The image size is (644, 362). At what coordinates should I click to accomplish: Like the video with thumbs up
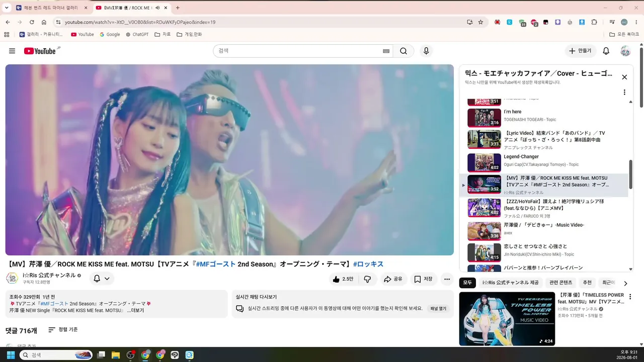tap(342, 279)
